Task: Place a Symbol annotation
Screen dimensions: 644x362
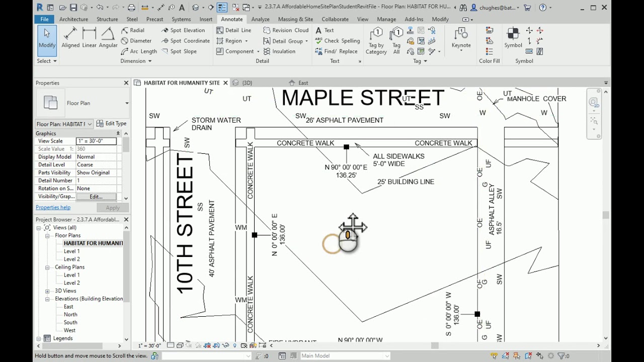Action: tap(513, 38)
